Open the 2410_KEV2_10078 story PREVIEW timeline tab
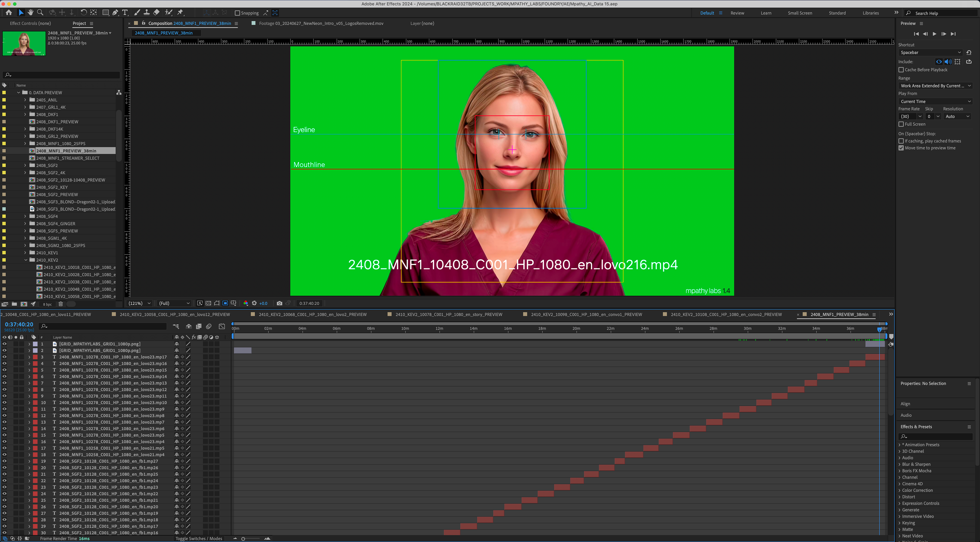Viewport: 980px width, 542px height. [x=449, y=314]
